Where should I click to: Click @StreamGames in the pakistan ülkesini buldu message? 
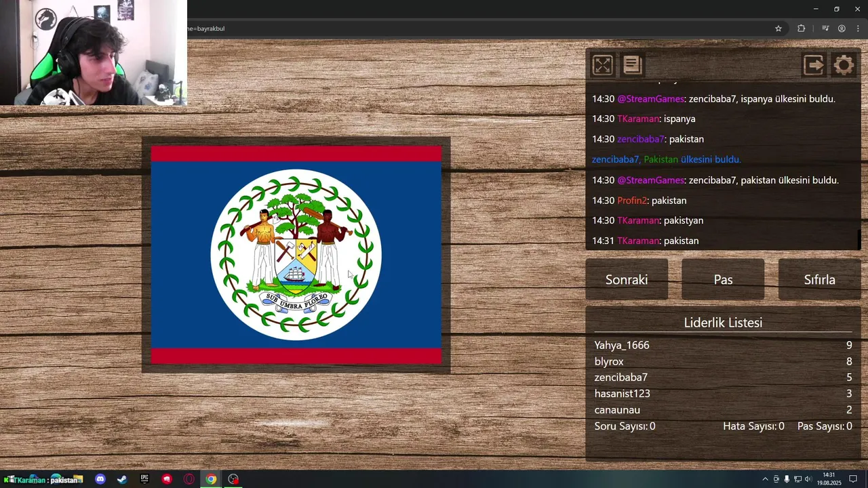click(x=651, y=180)
